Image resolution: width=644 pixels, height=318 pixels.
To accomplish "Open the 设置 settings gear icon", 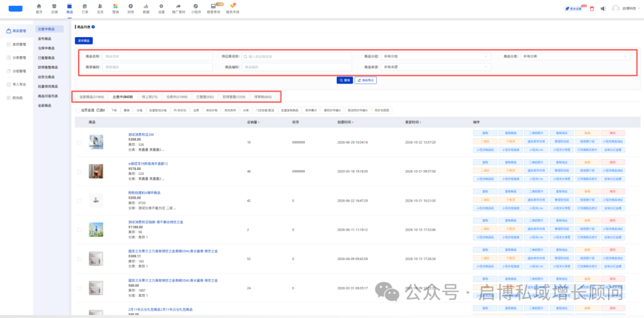I will pyautogui.click(x=162, y=6).
